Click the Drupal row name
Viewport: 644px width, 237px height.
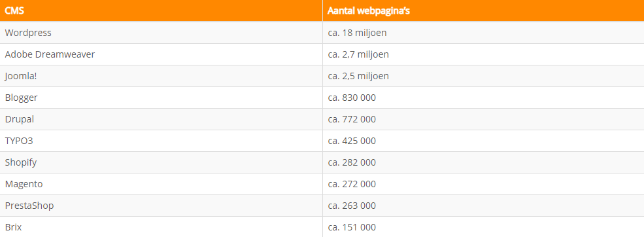[x=20, y=119]
